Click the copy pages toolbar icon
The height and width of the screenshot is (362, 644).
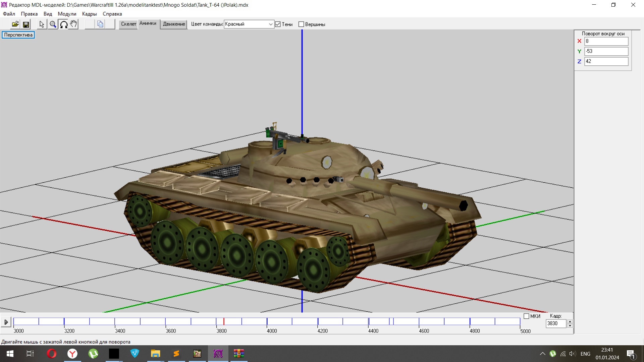(x=100, y=24)
